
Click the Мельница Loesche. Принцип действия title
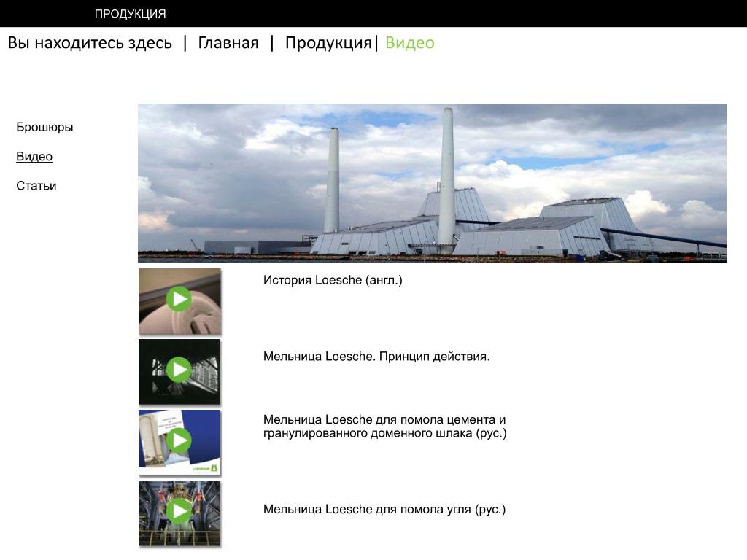tap(376, 356)
